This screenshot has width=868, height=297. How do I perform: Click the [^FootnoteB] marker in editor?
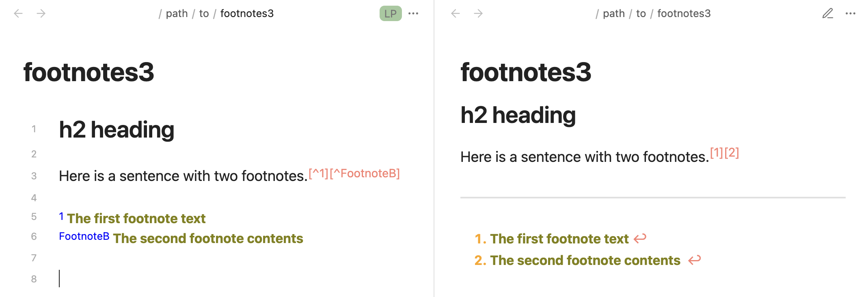coord(365,174)
